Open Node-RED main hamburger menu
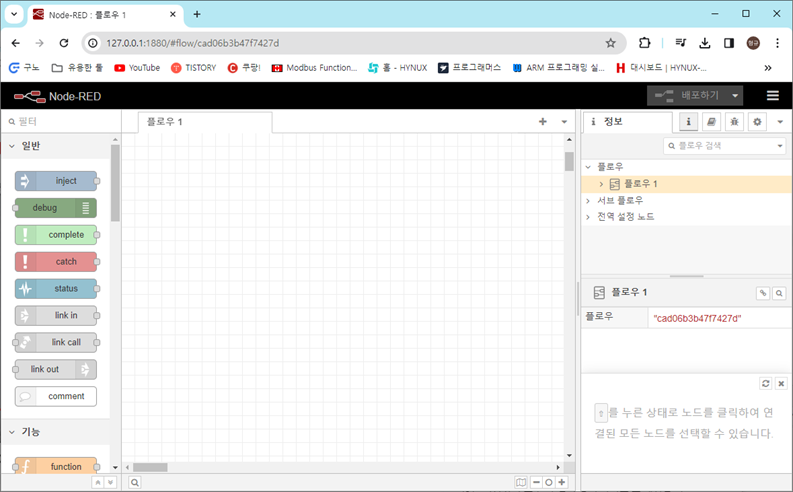Screen dimensions: 793x492 coord(772,96)
